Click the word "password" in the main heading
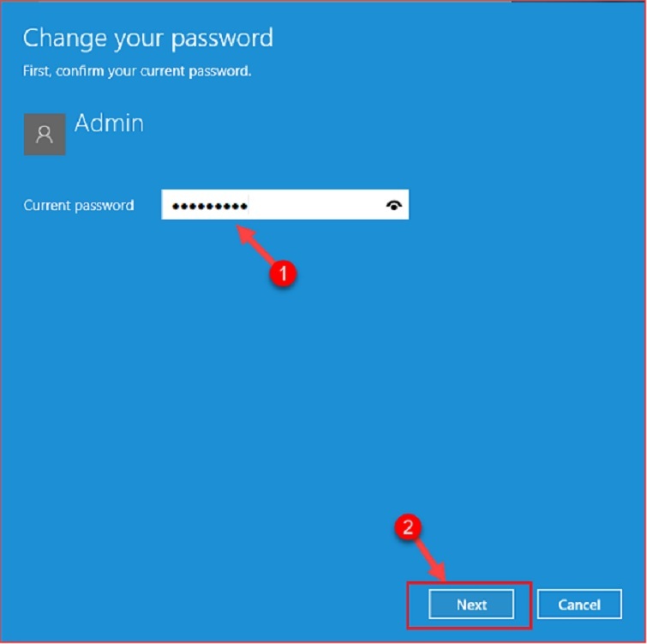Screen dimensions: 647x644 pos(222,40)
